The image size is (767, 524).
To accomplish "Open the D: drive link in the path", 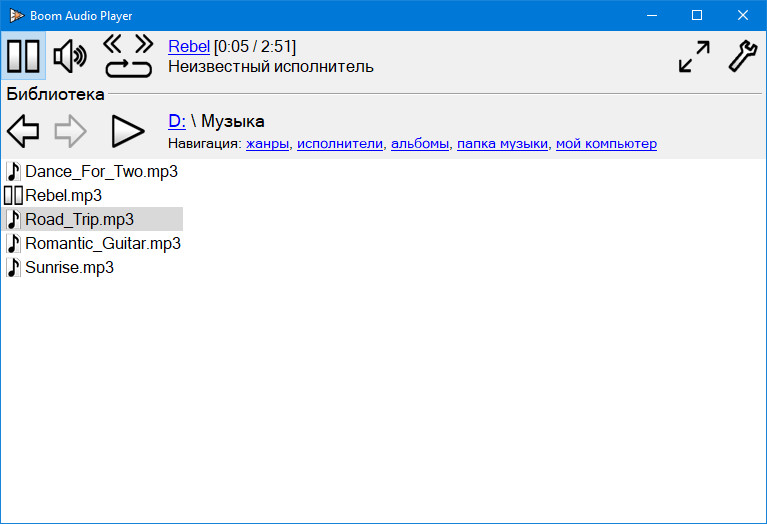I will click(x=177, y=121).
